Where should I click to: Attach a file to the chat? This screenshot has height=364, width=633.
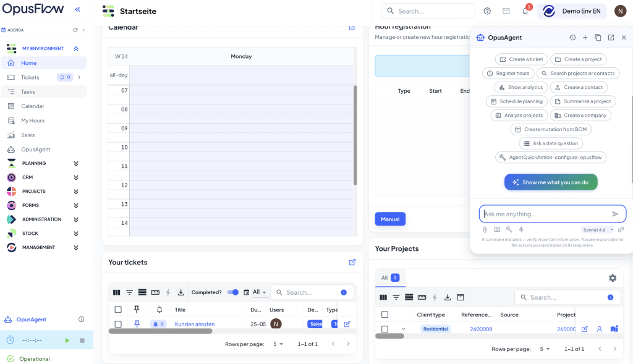coord(485,230)
